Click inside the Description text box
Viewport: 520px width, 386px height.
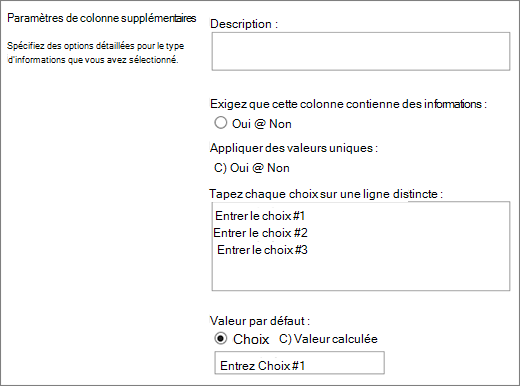coord(361,51)
